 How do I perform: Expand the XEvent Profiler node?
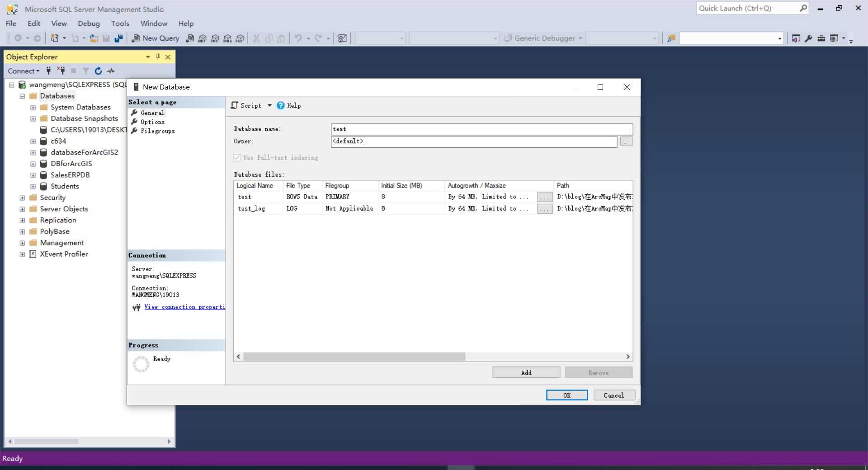(22, 254)
